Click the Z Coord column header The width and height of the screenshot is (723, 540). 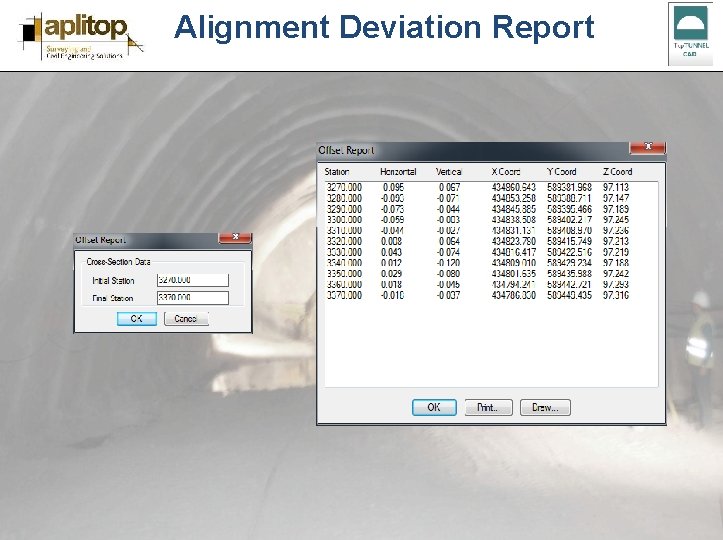617,172
